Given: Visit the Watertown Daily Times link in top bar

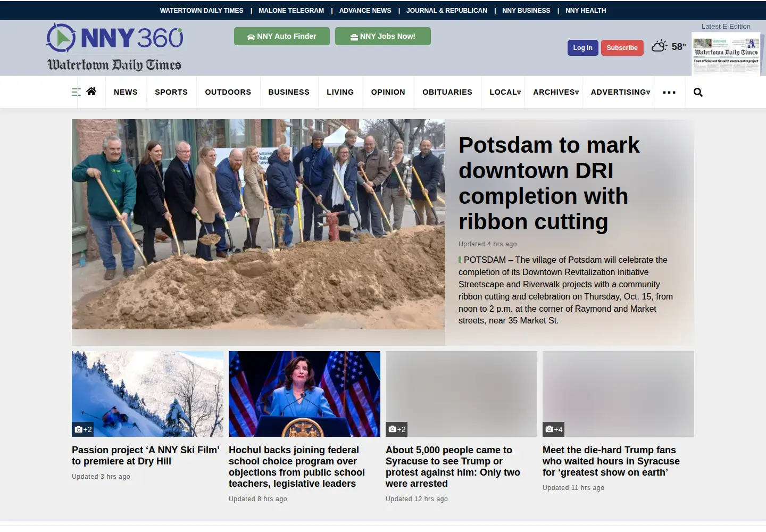Looking at the screenshot, I should pos(202,11).
